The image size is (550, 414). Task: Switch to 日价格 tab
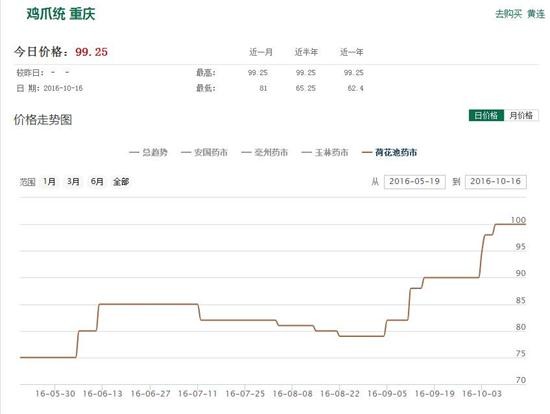(486, 115)
